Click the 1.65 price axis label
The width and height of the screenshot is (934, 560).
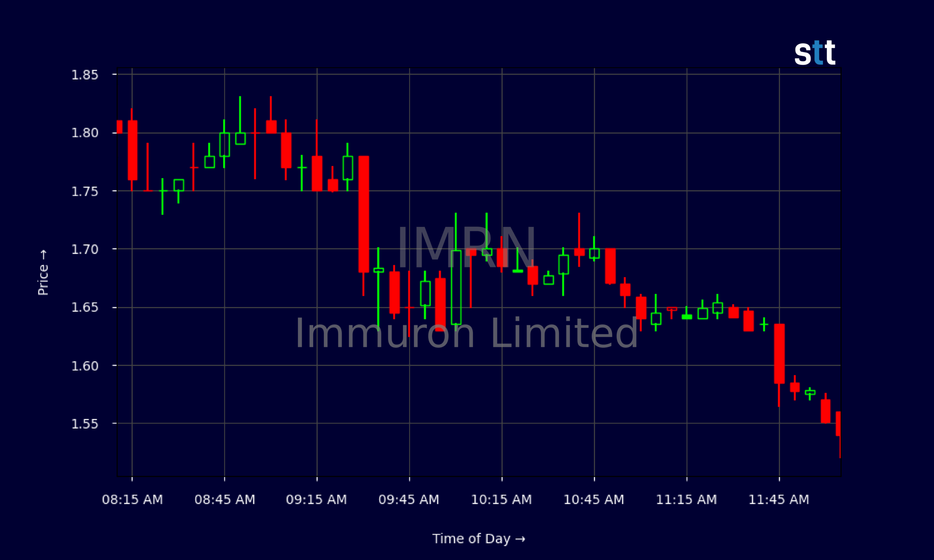[x=85, y=308]
